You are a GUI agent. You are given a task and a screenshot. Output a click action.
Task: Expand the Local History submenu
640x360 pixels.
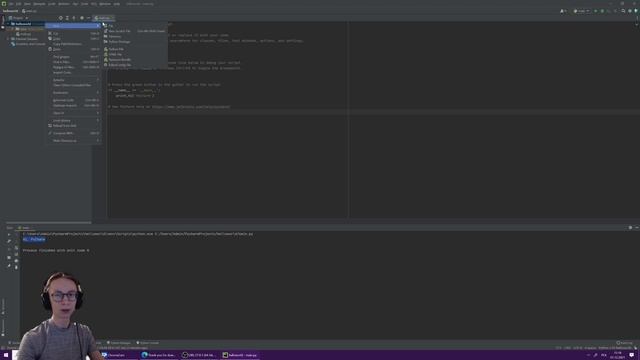[x=73, y=120]
